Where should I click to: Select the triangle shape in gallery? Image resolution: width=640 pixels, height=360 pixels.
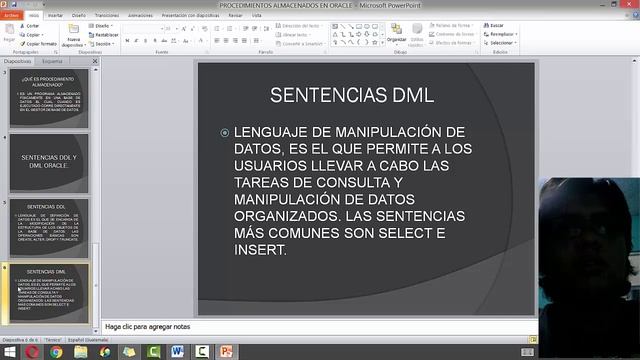(335, 35)
